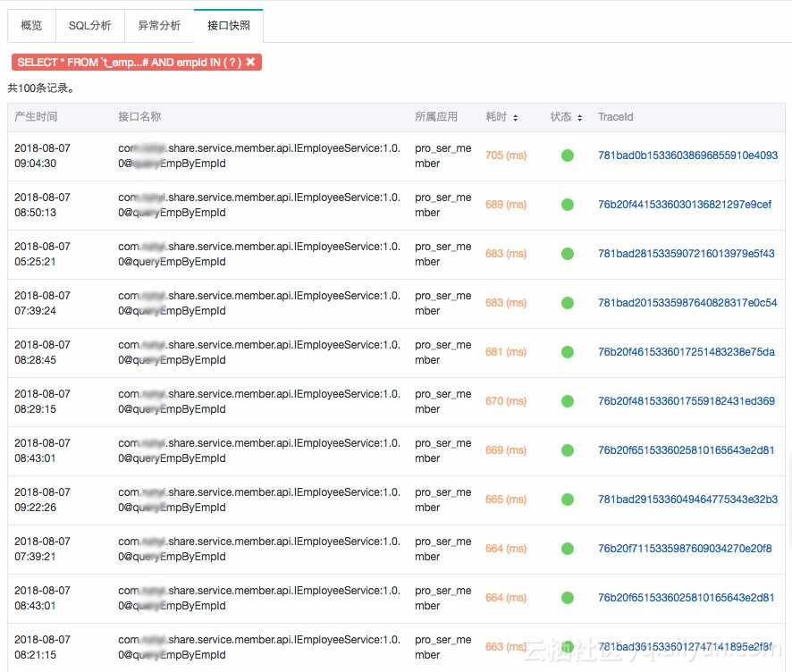Select the 接口快照 tab
Screen dimensions: 792x672
pos(228,25)
